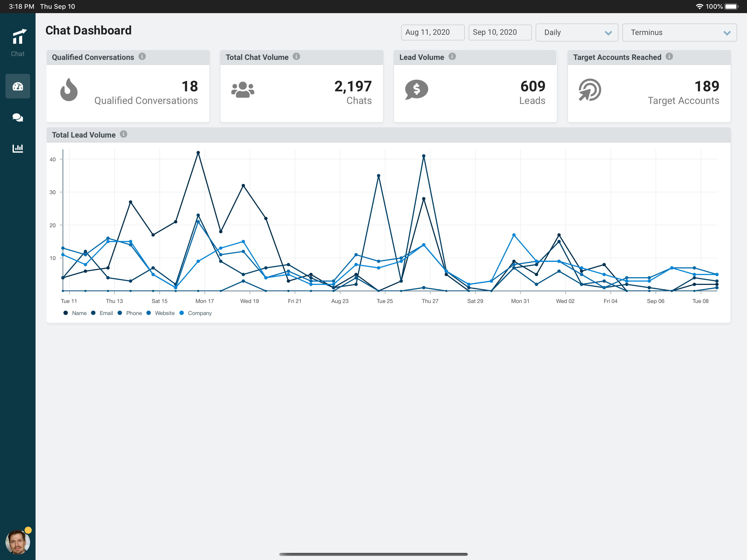Open the conversations chat bubbles sidebar icon
The image size is (747, 560).
coord(17,118)
